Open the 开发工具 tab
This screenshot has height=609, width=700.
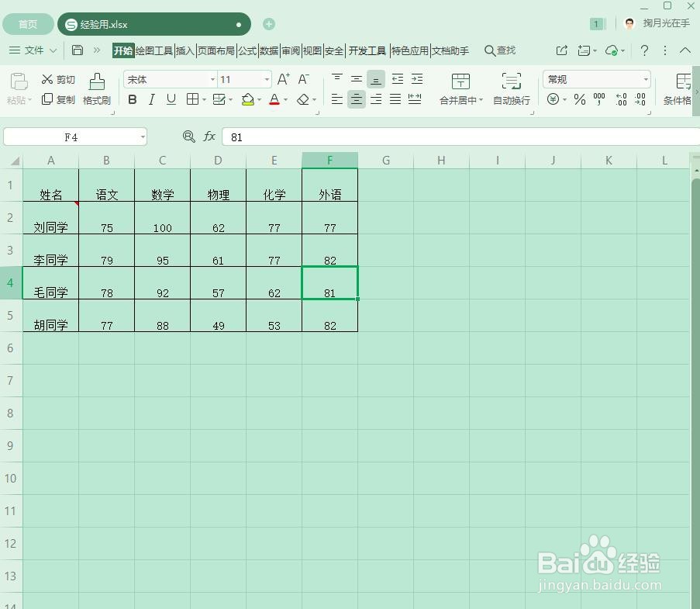coord(367,50)
